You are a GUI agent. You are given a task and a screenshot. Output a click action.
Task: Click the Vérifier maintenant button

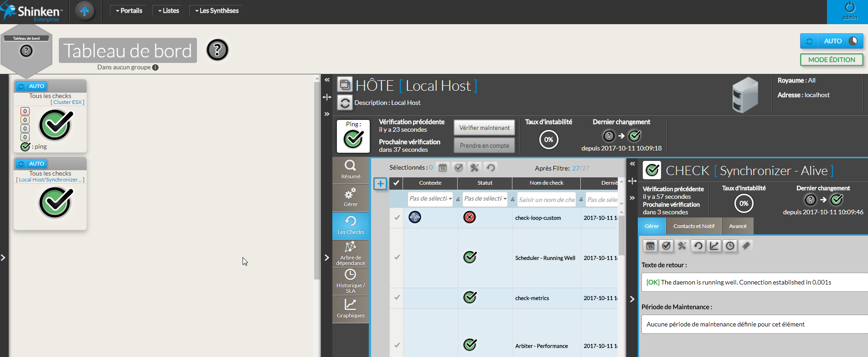[x=484, y=128]
